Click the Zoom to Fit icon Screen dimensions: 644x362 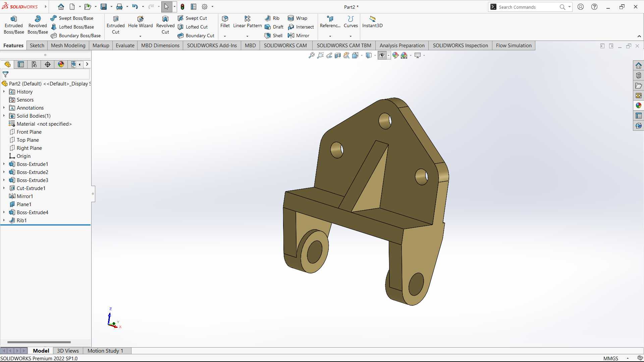click(x=312, y=55)
